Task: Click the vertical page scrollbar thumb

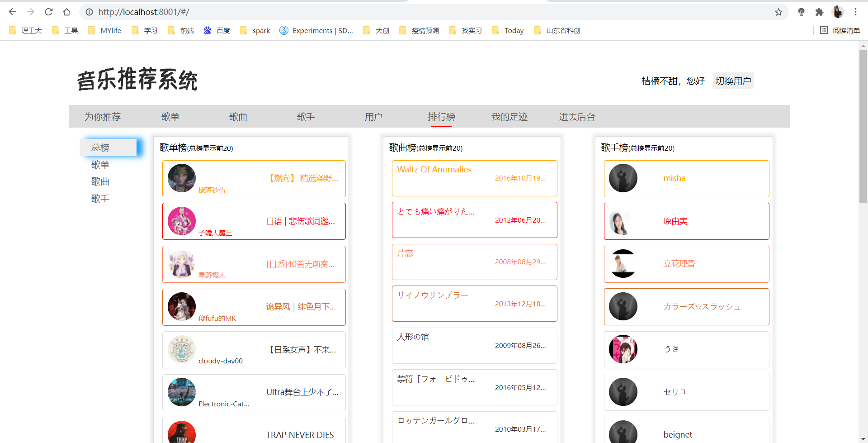Action: click(x=863, y=127)
